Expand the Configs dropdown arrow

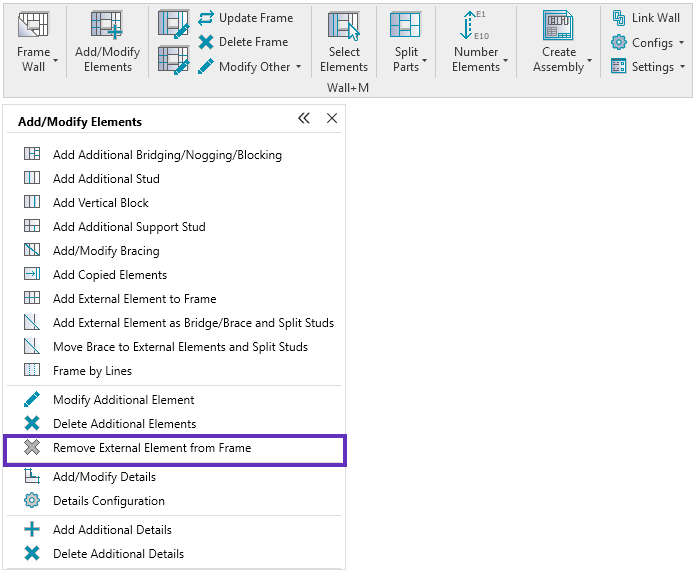click(681, 43)
